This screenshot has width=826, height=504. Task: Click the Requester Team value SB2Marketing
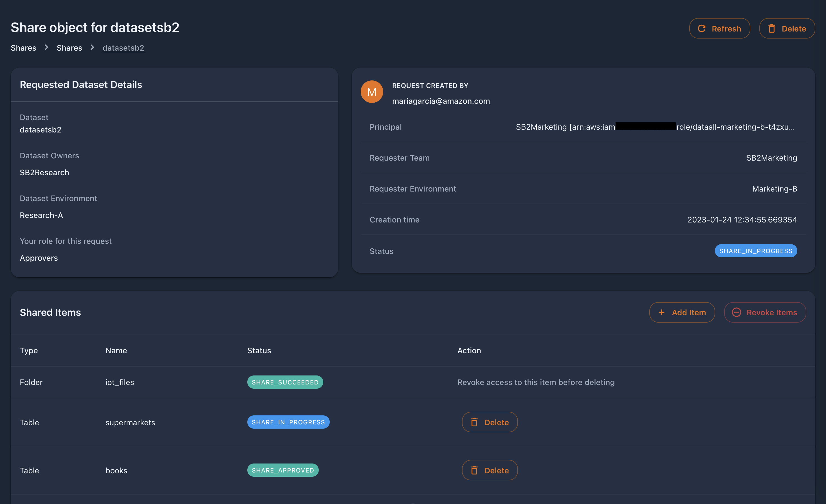click(772, 158)
